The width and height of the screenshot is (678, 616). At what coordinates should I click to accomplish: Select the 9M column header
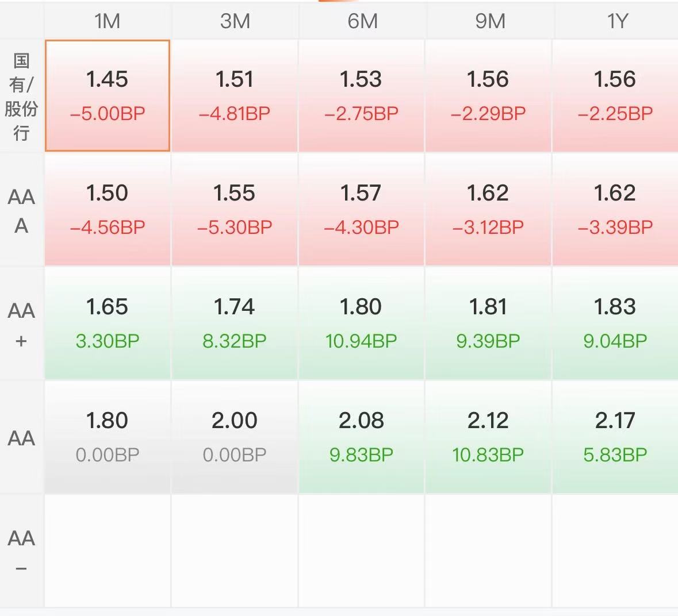(x=489, y=21)
